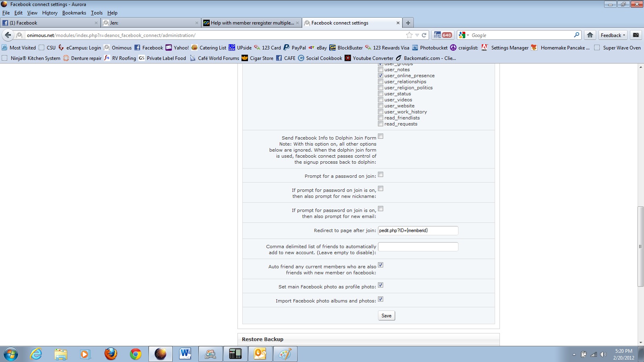Expand the Most Visited bookmarks list

pos(19,47)
